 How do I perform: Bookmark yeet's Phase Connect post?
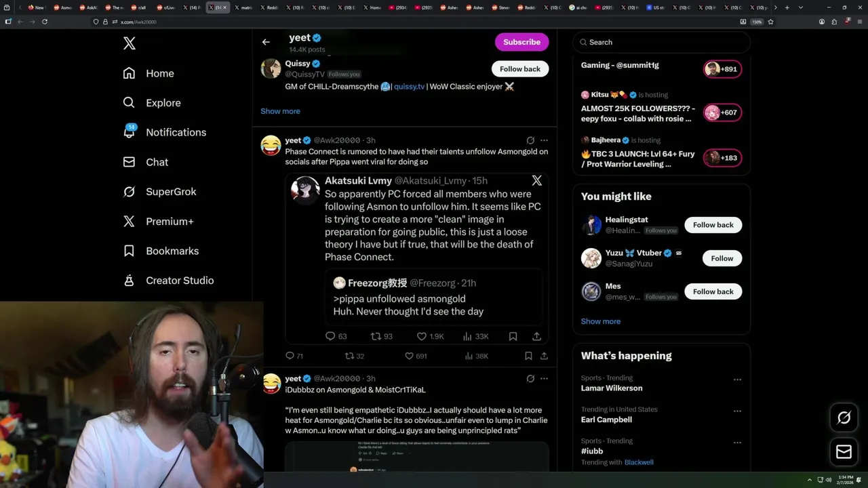(x=528, y=356)
